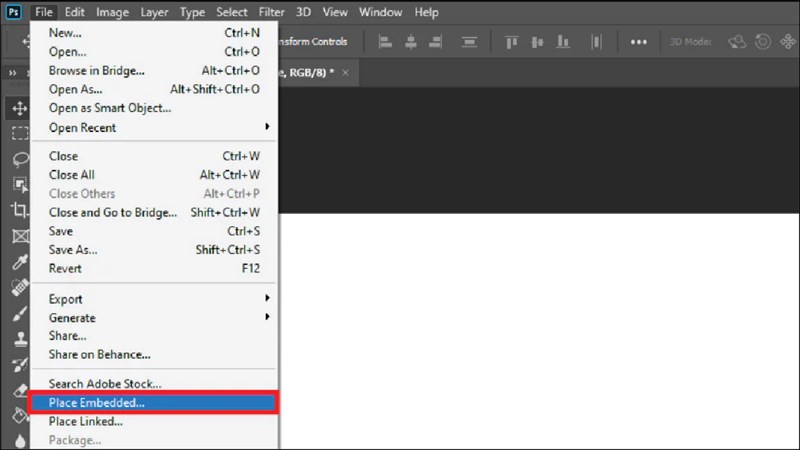Close the document tab
This screenshot has height=450, width=800.
(x=345, y=72)
